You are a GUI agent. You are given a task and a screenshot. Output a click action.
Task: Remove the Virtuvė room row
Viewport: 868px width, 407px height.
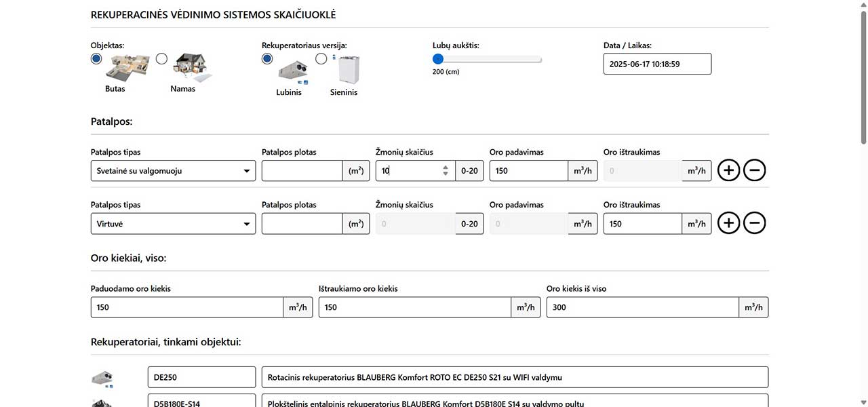[755, 222]
